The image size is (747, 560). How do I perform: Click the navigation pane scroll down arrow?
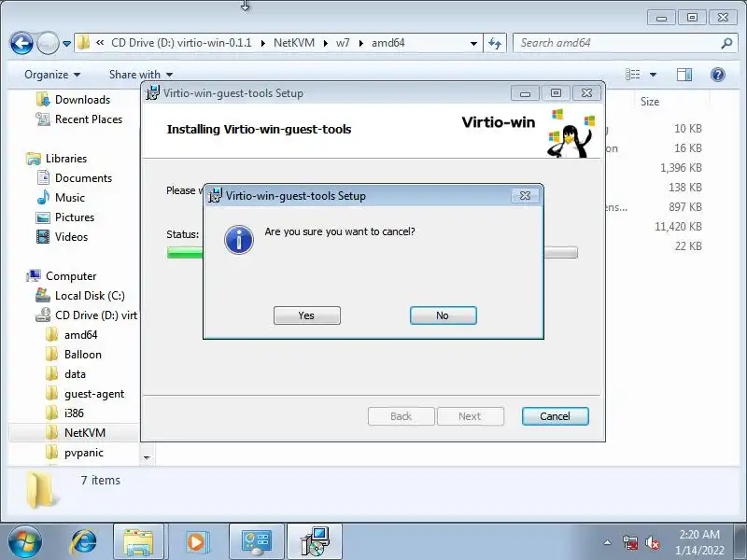point(147,457)
